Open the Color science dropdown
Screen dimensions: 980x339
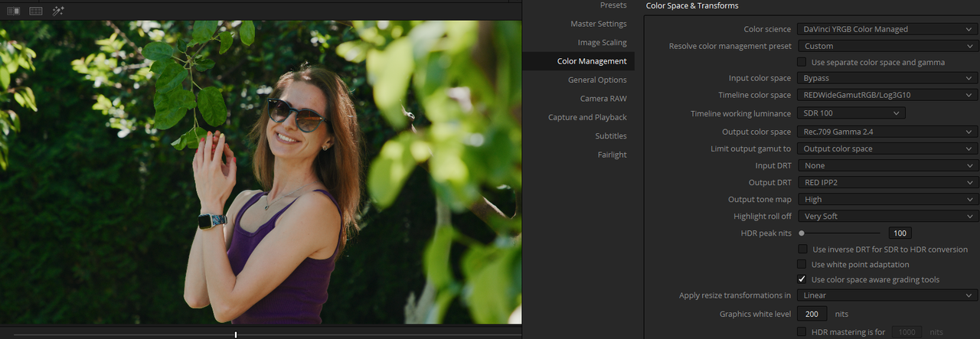pos(887,29)
